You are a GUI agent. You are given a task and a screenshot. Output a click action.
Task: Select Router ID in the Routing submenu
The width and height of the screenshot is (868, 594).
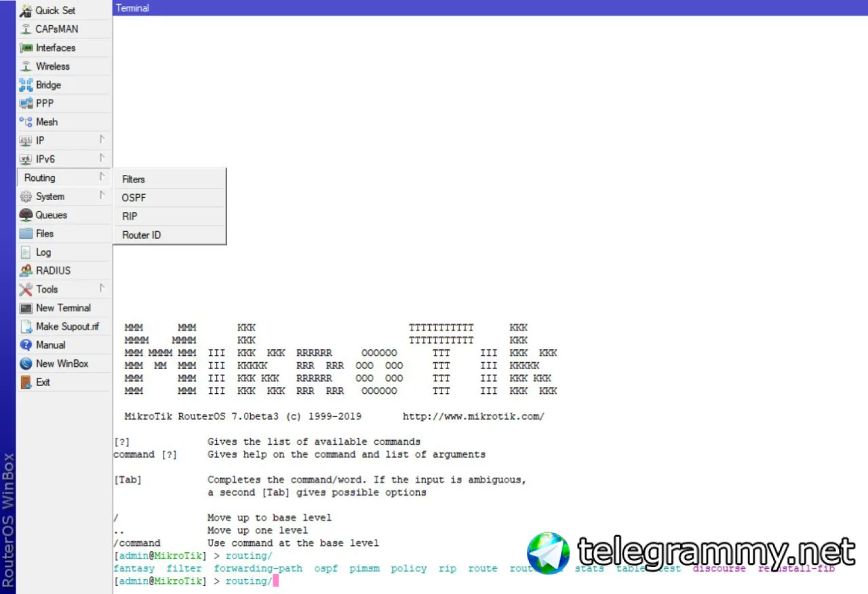[170, 235]
